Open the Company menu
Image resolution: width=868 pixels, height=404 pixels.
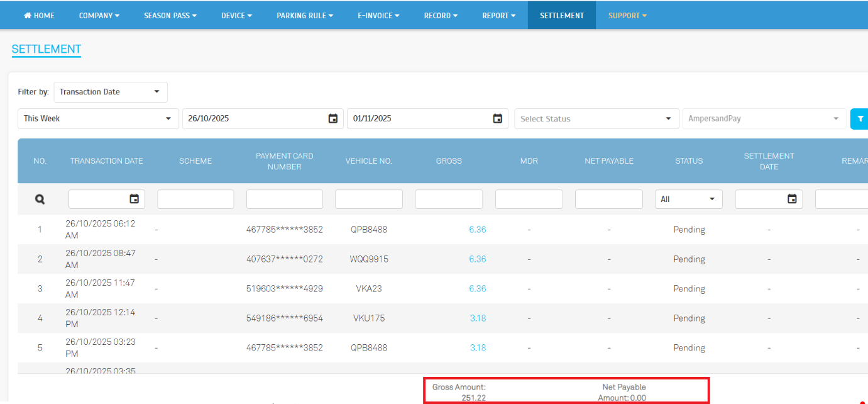(99, 16)
